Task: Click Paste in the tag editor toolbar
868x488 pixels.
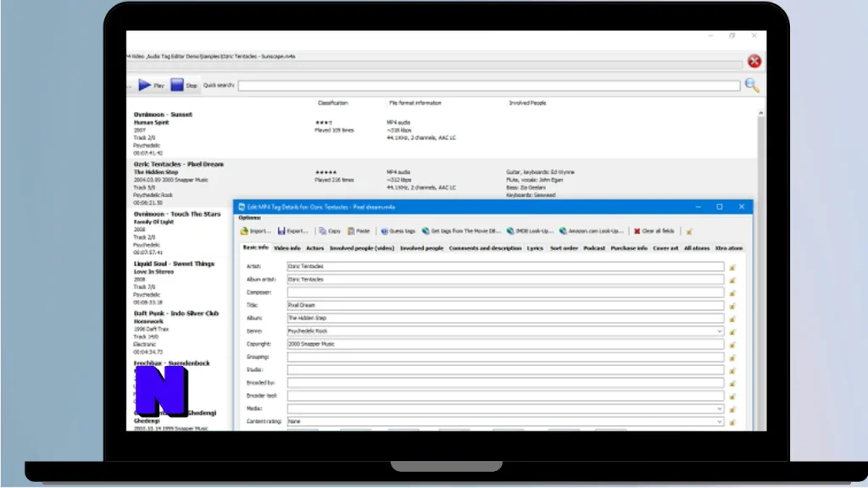Action: click(359, 231)
